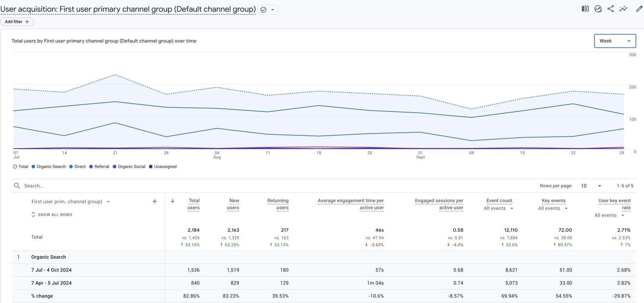Click the Add filter button

point(17,22)
